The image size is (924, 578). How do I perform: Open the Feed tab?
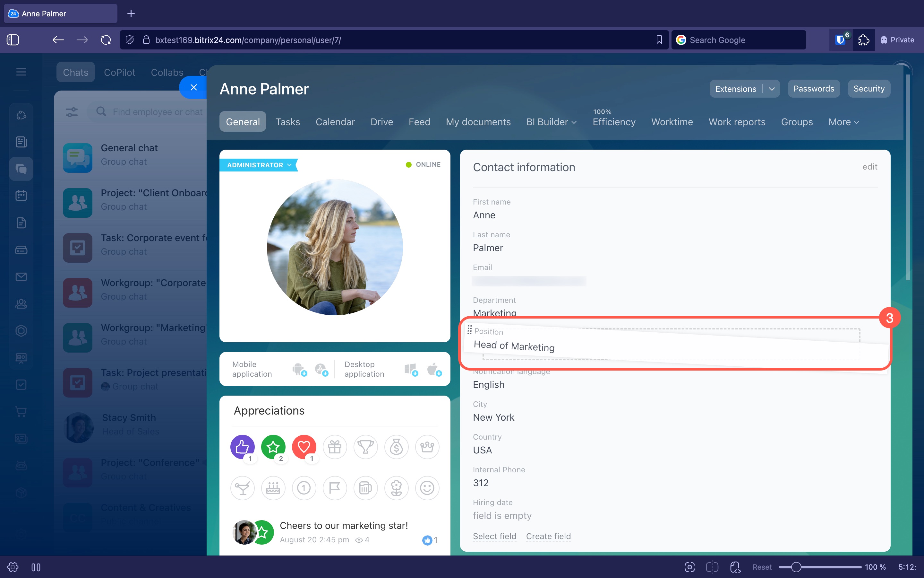pos(419,122)
